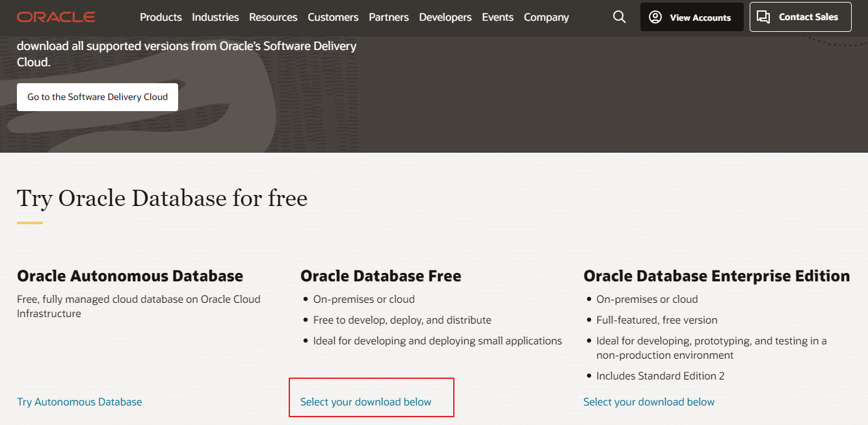Click the 'Ideal for developing, prototyping, and testing' bullet
868x425 pixels.
pos(711,348)
